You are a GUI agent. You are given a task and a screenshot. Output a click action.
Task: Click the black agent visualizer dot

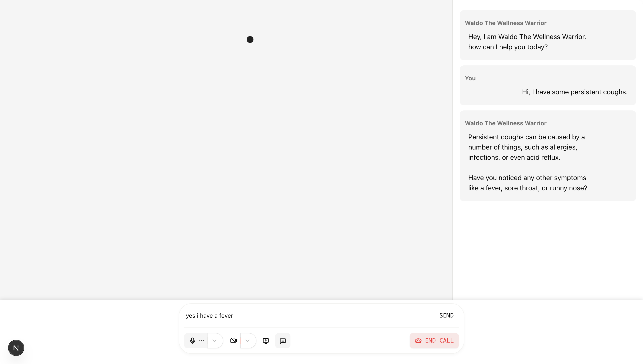(x=250, y=40)
